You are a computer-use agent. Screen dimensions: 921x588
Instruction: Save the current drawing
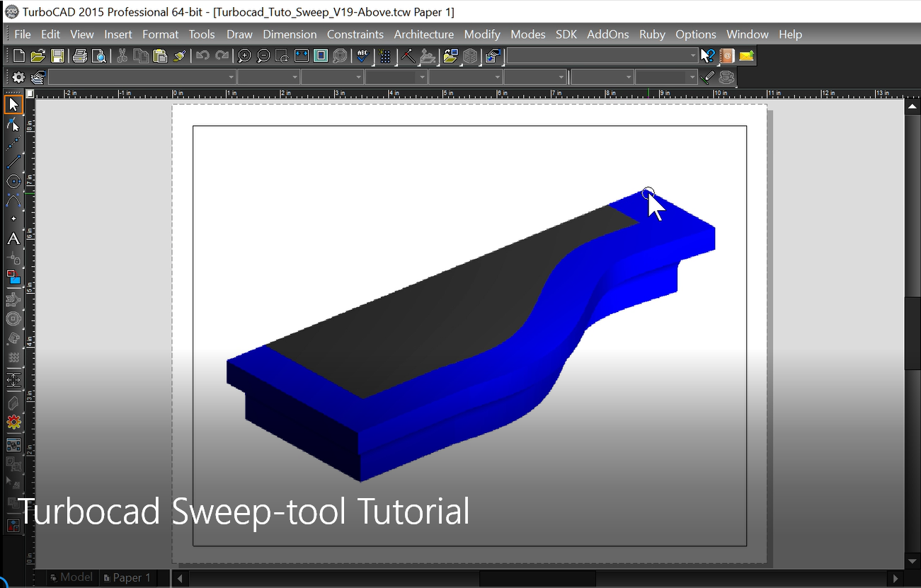[x=57, y=55]
